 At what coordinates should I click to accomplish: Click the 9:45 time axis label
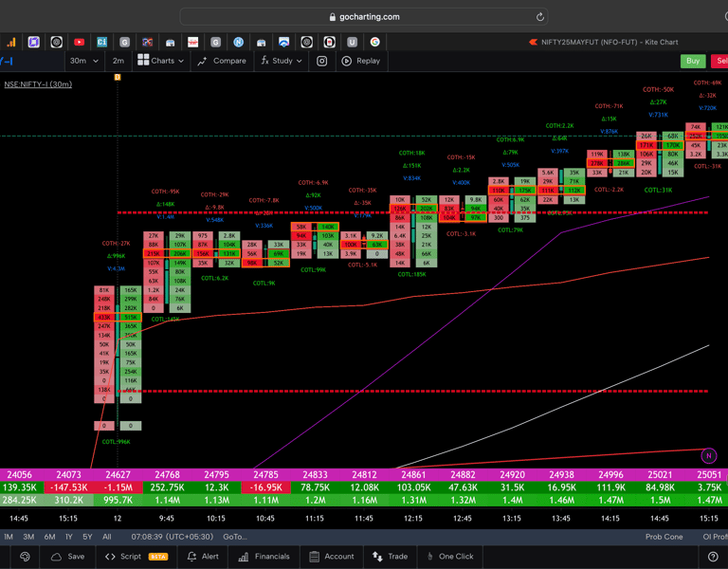[x=167, y=519]
